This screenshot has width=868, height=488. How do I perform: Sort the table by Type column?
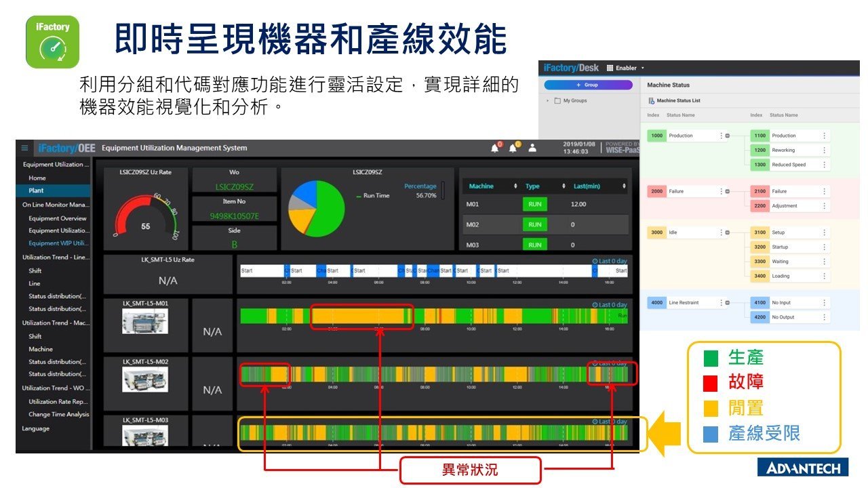click(563, 186)
